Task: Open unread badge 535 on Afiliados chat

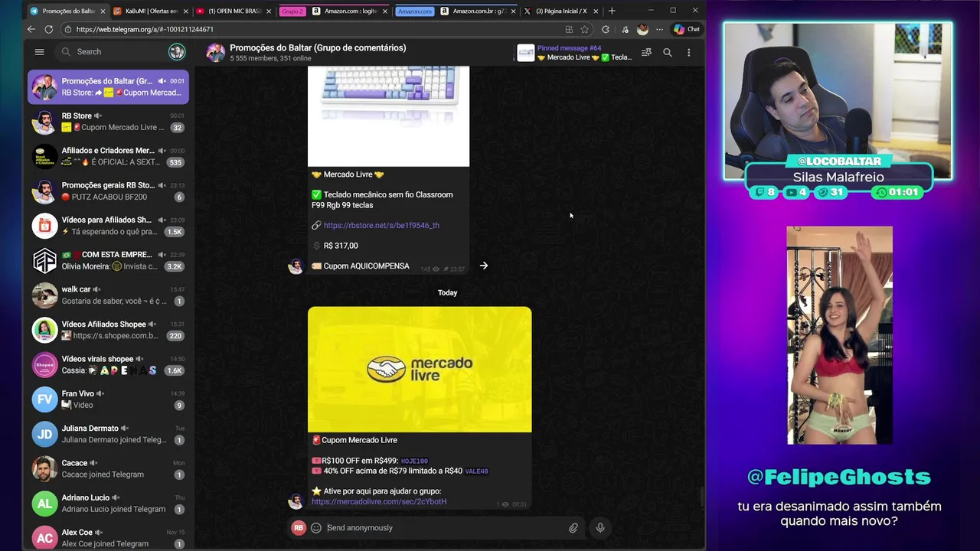Action: click(175, 162)
